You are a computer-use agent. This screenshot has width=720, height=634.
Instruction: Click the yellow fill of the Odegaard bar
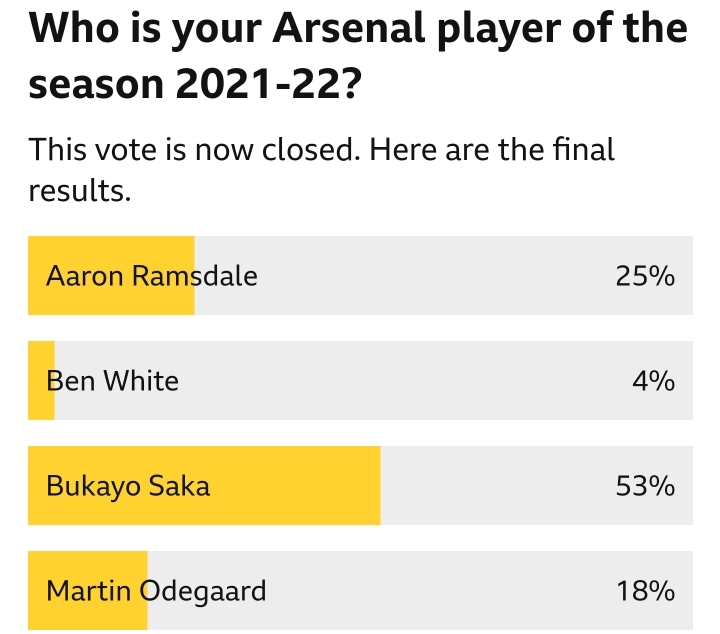coord(88,590)
